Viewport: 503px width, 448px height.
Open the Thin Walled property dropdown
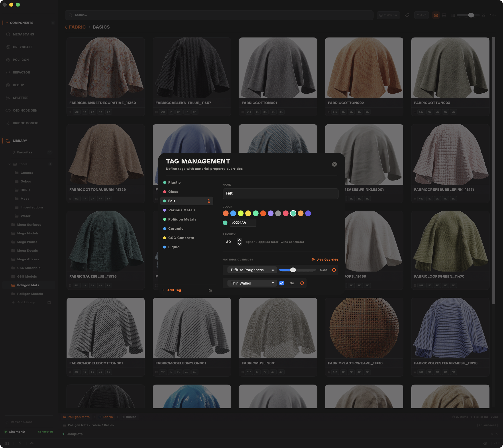pyautogui.click(x=252, y=283)
